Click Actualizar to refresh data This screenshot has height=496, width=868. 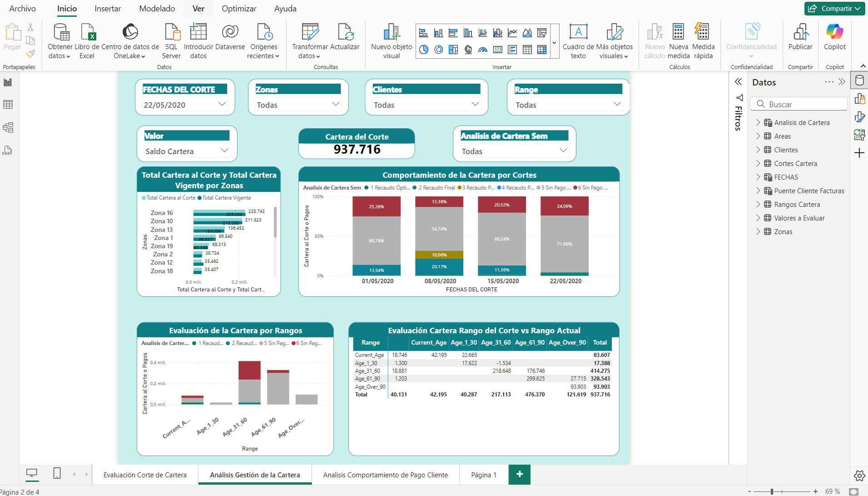(345, 37)
